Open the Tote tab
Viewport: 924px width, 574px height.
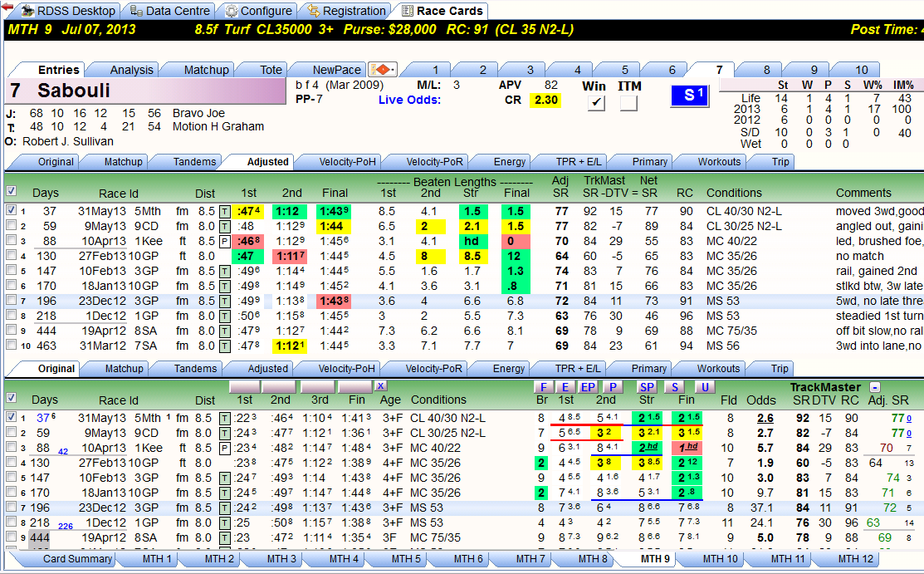pos(271,70)
